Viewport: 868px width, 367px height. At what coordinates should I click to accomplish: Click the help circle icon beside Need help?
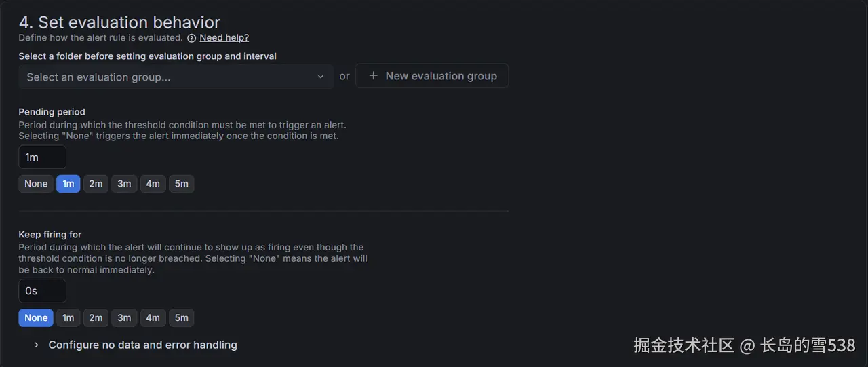pos(192,38)
